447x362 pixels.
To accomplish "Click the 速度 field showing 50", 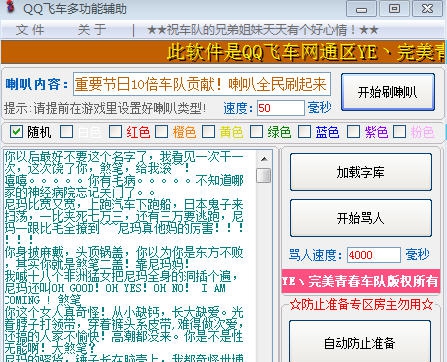I will pyautogui.click(x=281, y=108).
